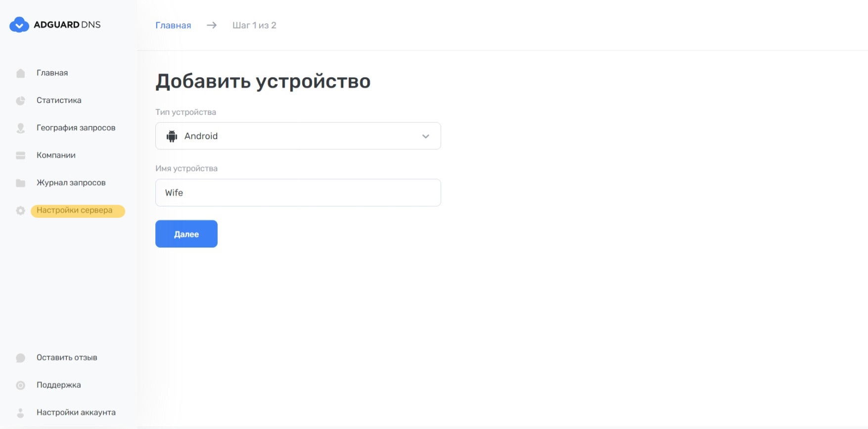Open the Поддержка page
868x429 pixels.
[x=58, y=385]
